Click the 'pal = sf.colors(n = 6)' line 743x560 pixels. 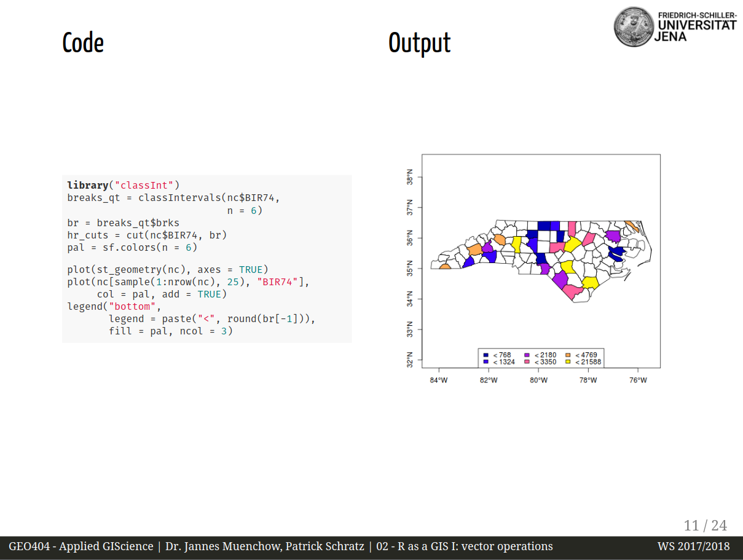click(132, 248)
